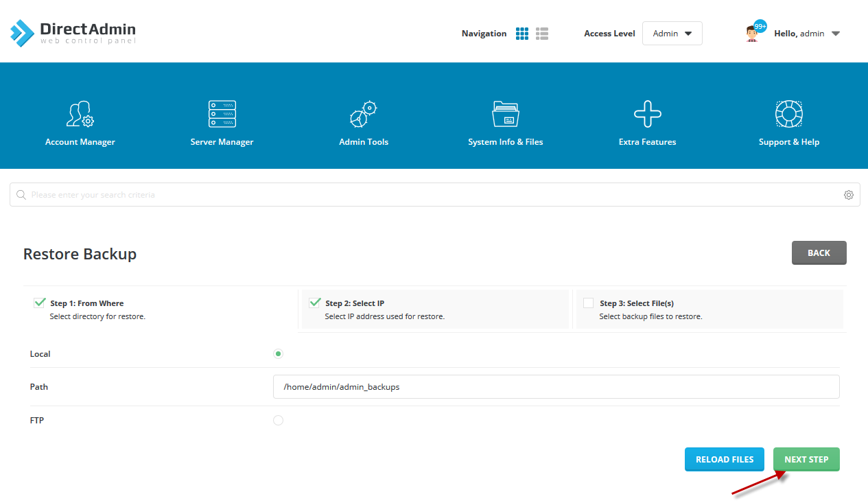This screenshot has width=868, height=503.
Task: Open the Support & Help lifebuoy icon
Action: (789, 114)
